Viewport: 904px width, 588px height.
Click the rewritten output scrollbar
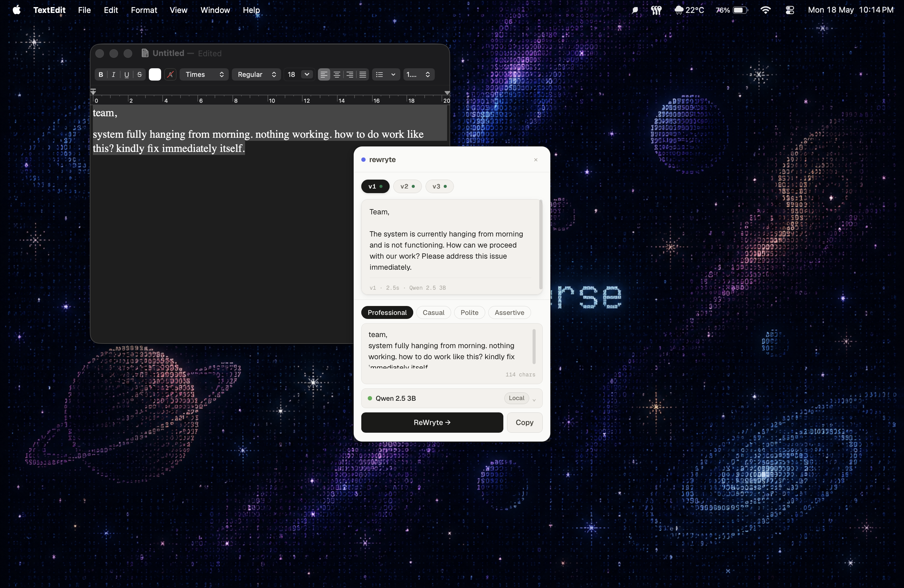click(541, 244)
